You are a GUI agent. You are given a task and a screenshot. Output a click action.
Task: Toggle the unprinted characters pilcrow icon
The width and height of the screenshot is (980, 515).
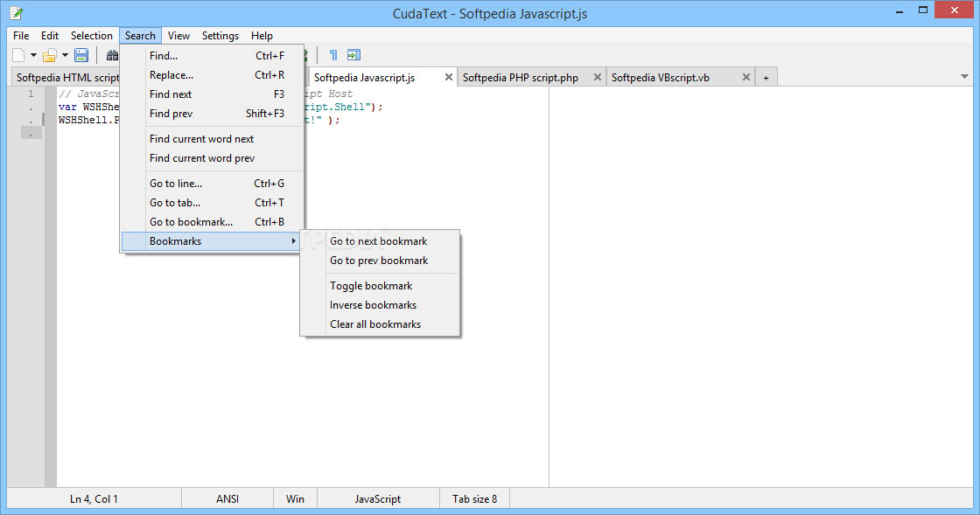(333, 56)
